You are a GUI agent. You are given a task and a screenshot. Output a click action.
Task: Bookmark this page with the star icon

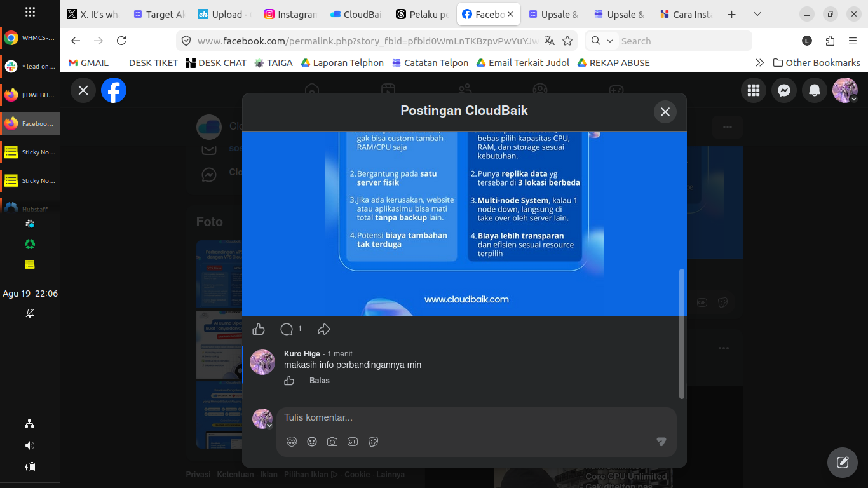(x=567, y=41)
